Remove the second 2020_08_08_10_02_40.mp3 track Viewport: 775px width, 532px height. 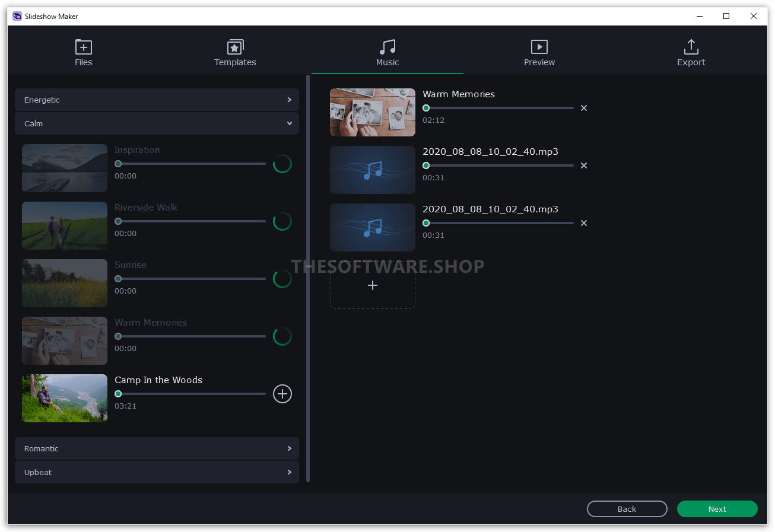click(583, 223)
